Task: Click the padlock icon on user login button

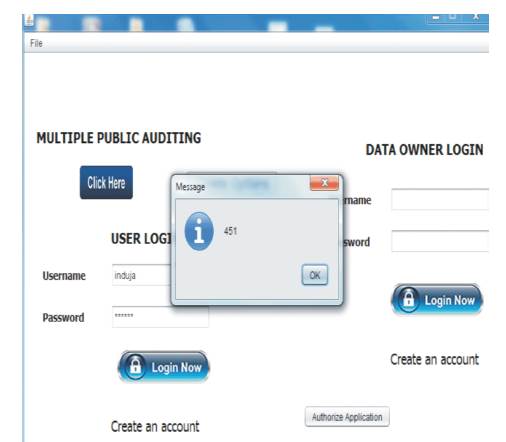Action: [135, 367]
